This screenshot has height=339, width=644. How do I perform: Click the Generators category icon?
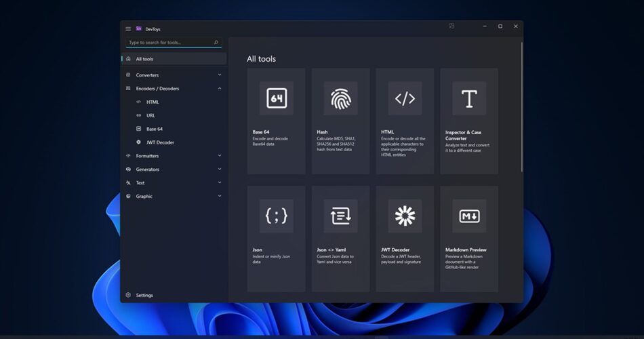(x=128, y=169)
